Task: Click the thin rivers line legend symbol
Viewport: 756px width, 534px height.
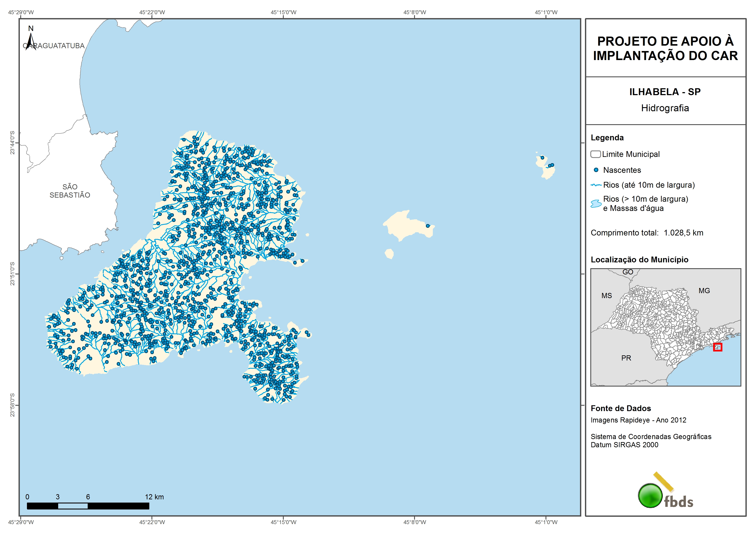Action: click(x=596, y=185)
